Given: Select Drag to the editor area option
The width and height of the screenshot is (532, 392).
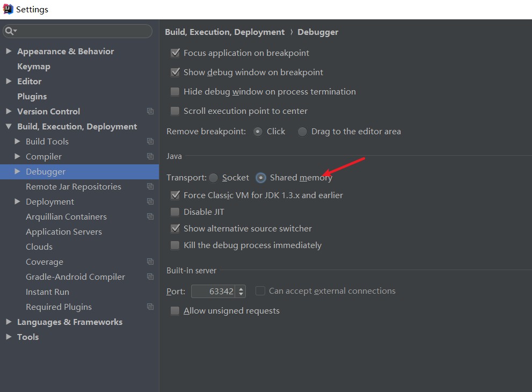Looking at the screenshot, I should [302, 132].
